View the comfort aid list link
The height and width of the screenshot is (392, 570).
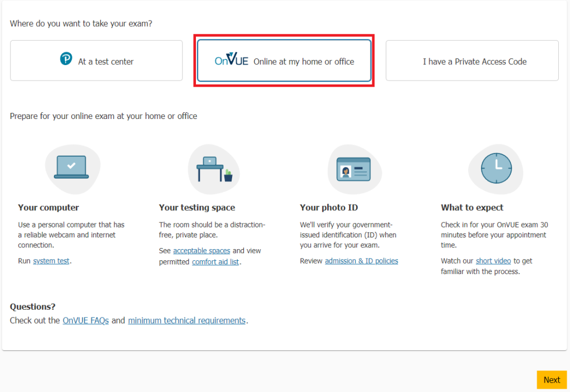215,262
